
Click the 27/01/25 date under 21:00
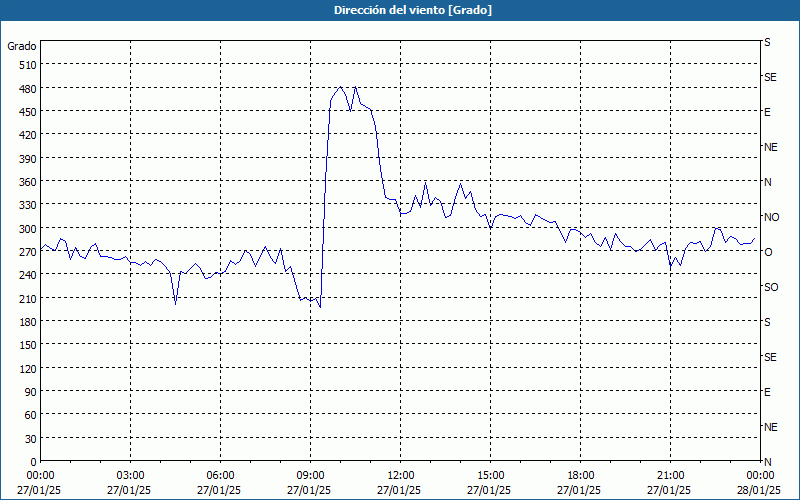point(669,490)
